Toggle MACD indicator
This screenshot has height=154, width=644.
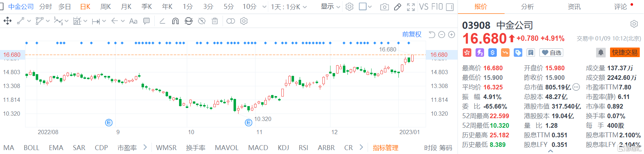coord(258,148)
